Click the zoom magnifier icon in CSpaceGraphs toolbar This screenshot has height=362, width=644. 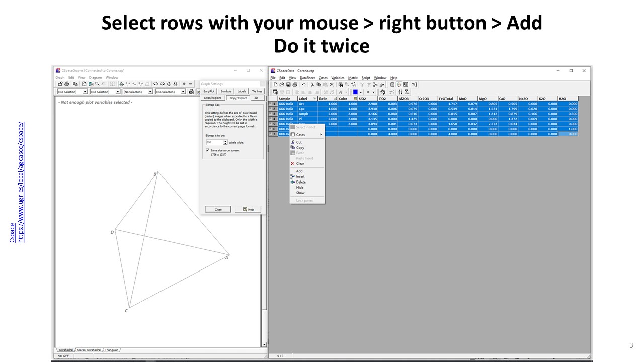[x=97, y=84]
